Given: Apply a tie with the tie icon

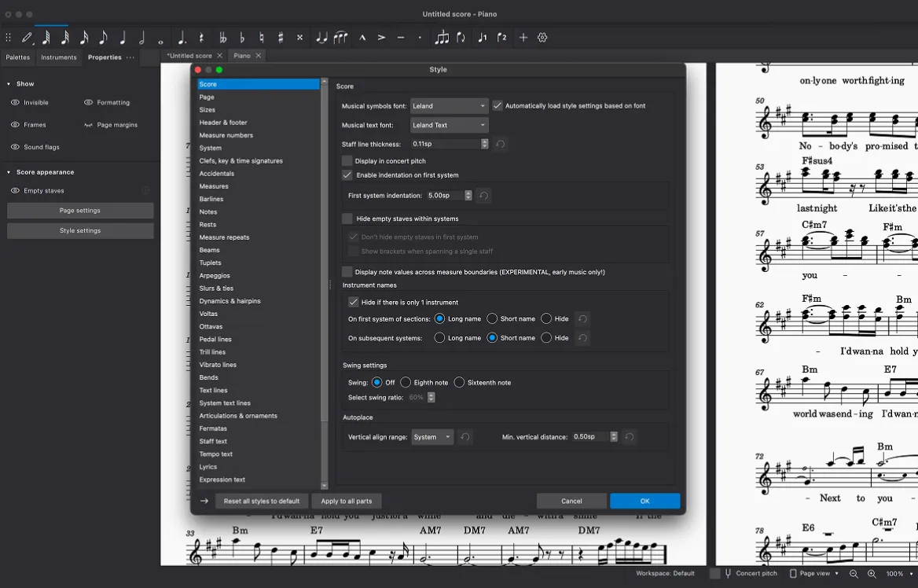Looking at the screenshot, I should [x=323, y=37].
